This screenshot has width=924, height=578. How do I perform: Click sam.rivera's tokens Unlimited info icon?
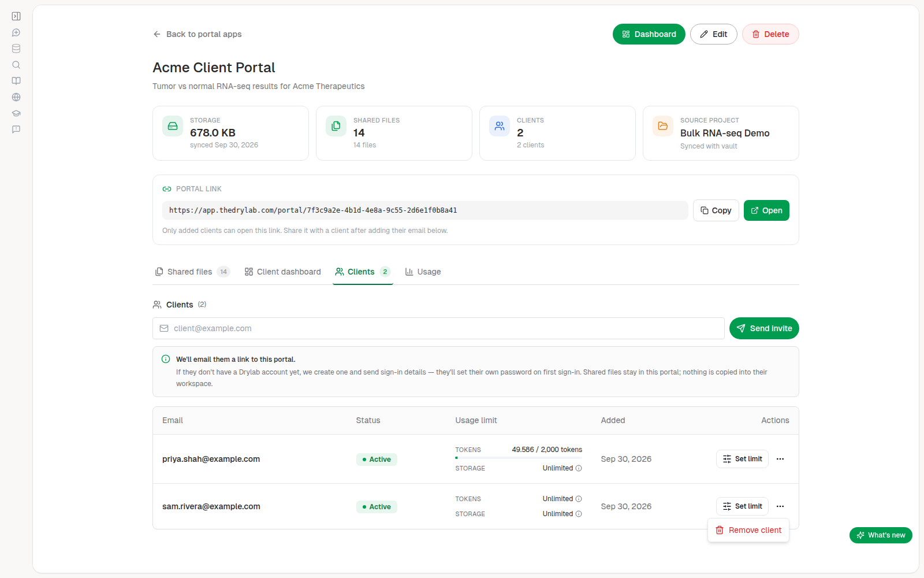click(x=579, y=499)
